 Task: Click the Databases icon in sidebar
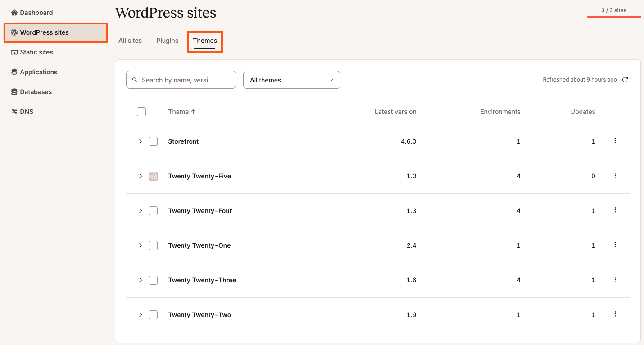tap(14, 92)
